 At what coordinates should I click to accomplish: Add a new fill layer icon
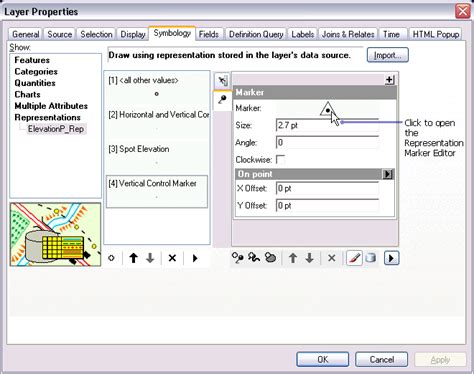tap(270, 258)
